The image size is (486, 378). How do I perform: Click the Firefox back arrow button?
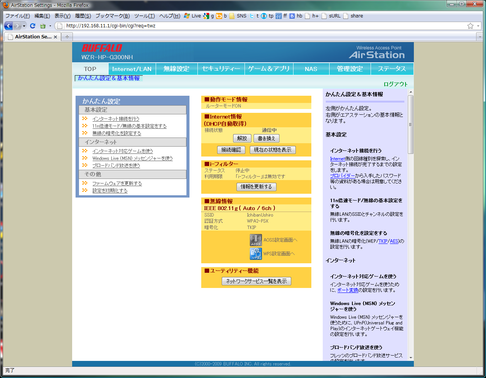pyautogui.click(x=8, y=26)
